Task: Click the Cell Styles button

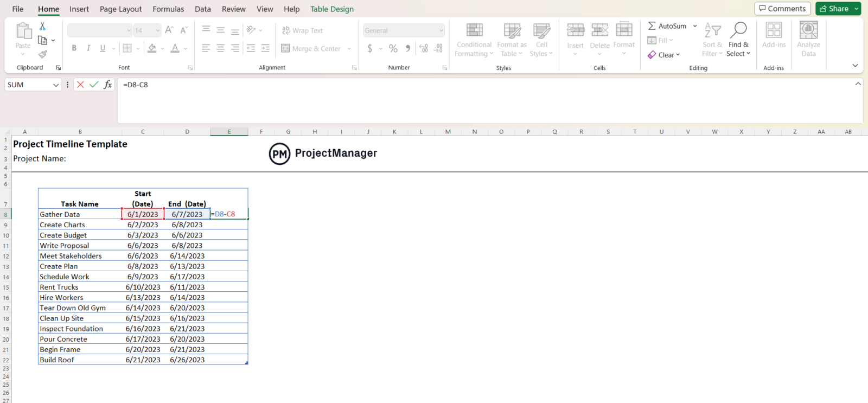Action: [541, 39]
